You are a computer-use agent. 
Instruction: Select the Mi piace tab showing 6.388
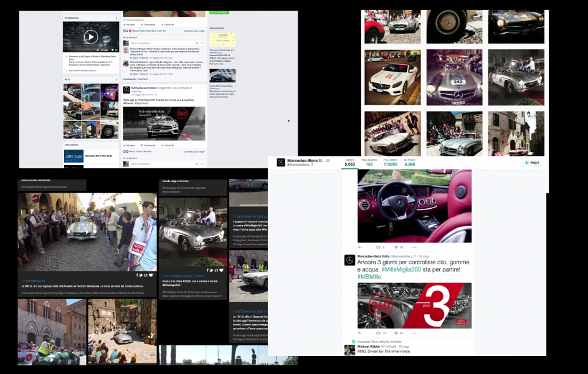409,162
